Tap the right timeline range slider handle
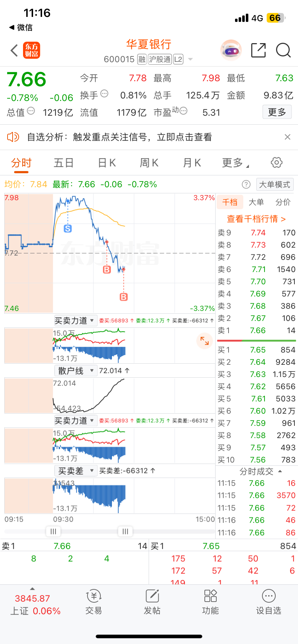This screenshot has height=644, width=298. pyautogui.click(x=125, y=532)
